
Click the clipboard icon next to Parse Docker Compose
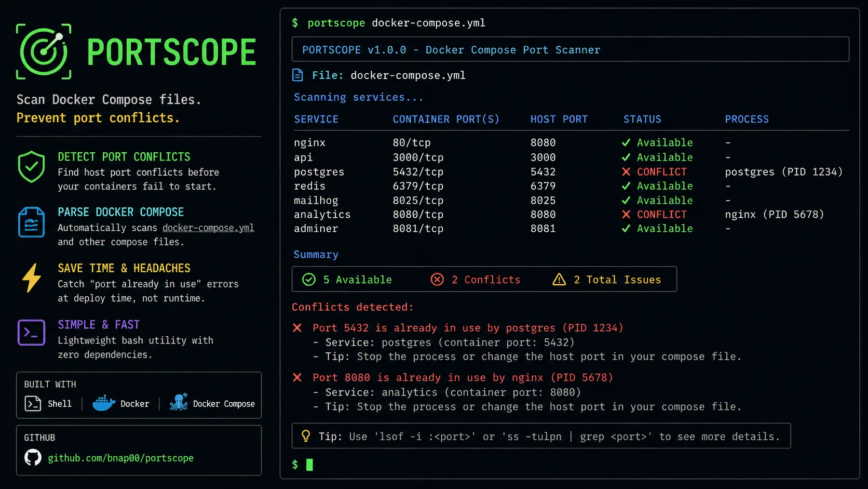(x=31, y=223)
